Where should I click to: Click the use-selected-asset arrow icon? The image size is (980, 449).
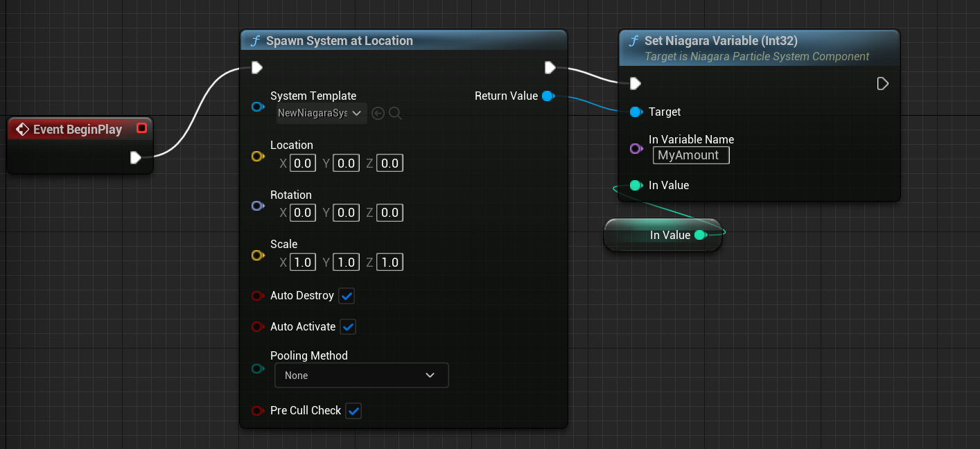tap(378, 113)
